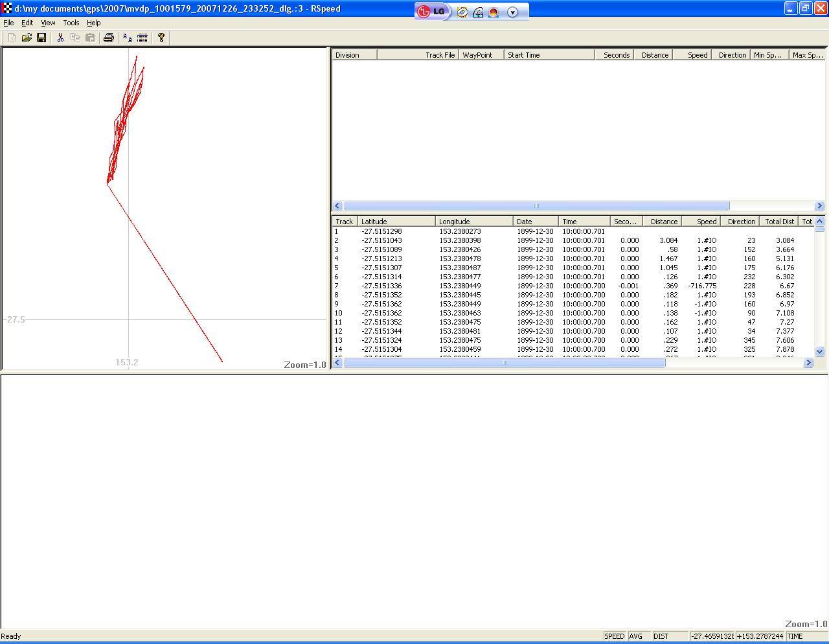Viewport: 829px width, 644px height.
Task: Click the Copy toolbar icon
Action: [75, 38]
